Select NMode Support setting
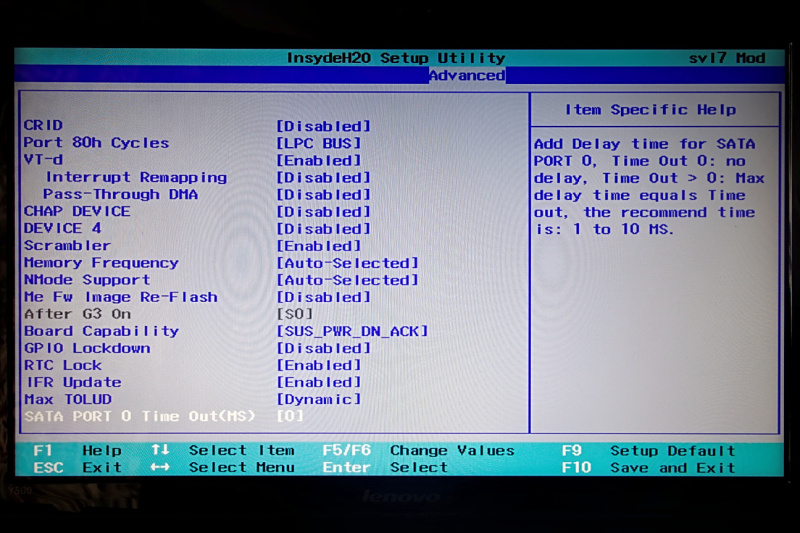Image resolution: width=800 pixels, height=533 pixels. pyautogui.click(x=87, y=280)
